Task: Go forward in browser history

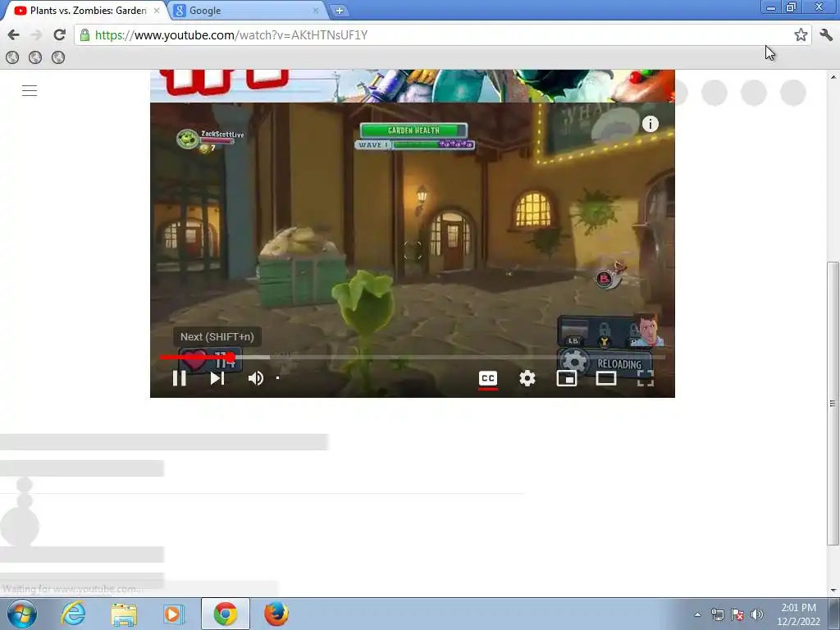Action: (36, 34)
